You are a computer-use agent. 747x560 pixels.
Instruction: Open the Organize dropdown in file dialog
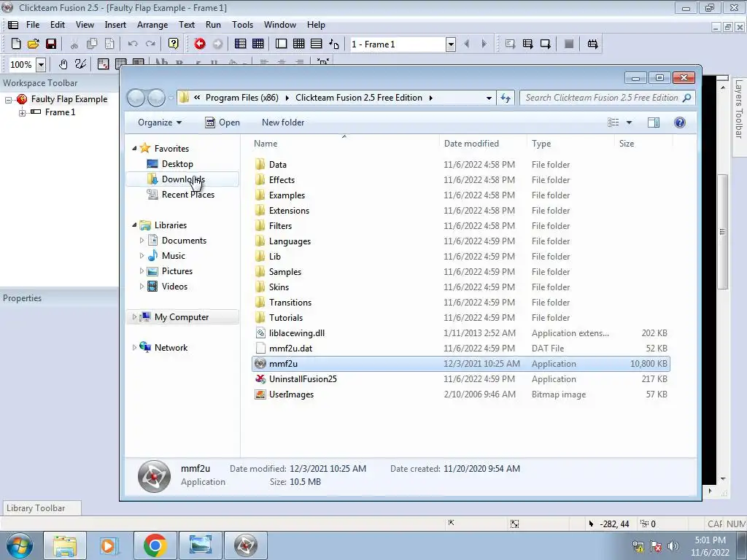coord(160,122)
